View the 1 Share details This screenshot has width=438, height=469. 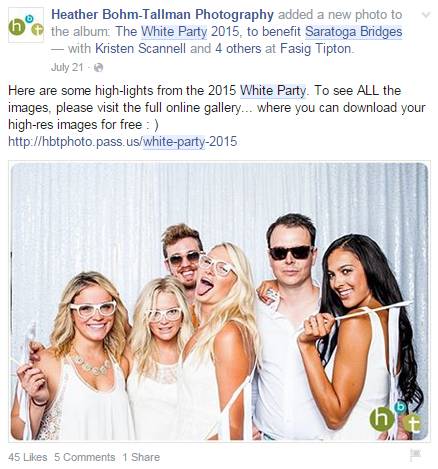tap(141, 457)
